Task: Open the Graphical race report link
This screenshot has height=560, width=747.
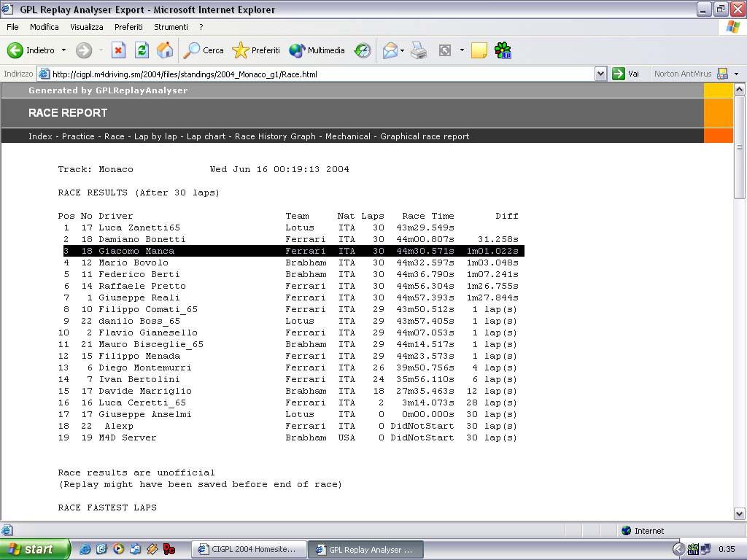Action: (x=425, y=136)
